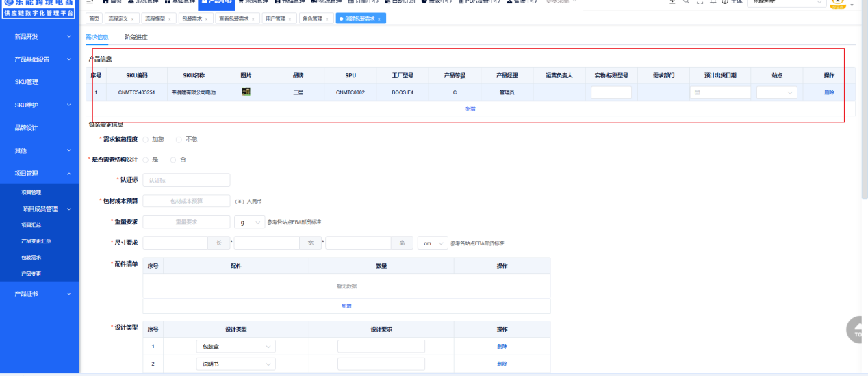Image resolution: width=868 pixels, height=376 pixels.
Task: Click the product image thumbnail in SKU row
Action: tap(246, 92)
